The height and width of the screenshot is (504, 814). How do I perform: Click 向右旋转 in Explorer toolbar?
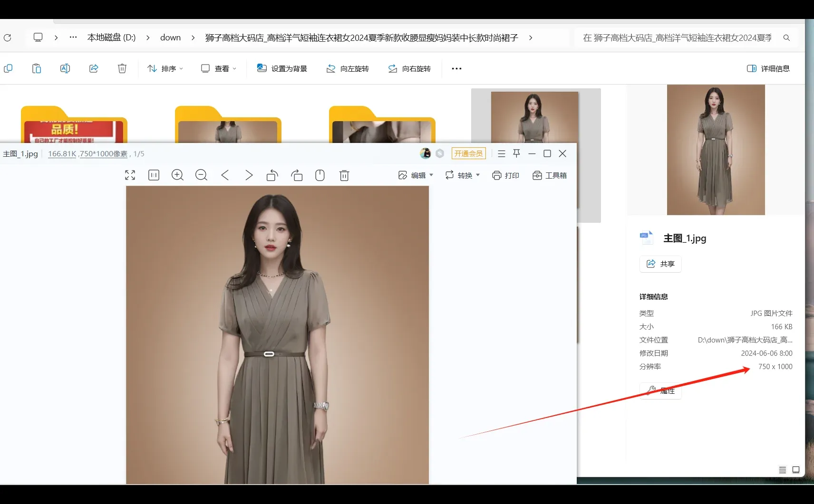pyautogui.click(x=409, y=68)
